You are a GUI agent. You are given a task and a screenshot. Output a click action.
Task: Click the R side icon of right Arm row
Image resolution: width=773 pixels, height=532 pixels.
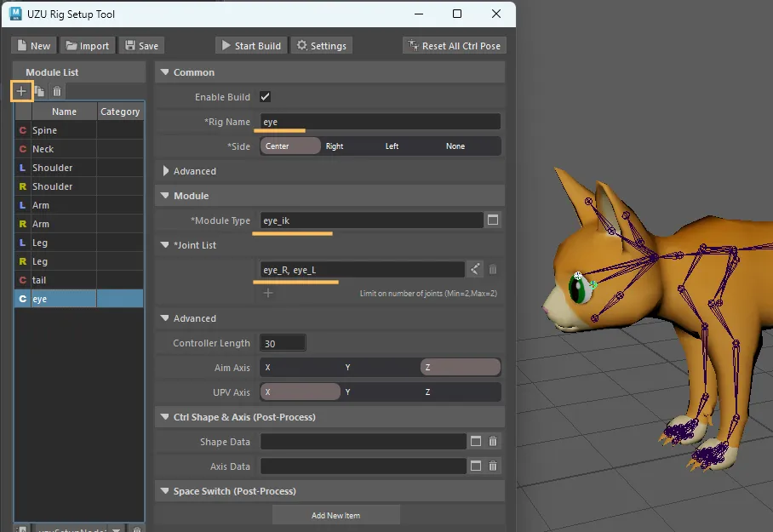pyautogui.click(x=23, y=224)
